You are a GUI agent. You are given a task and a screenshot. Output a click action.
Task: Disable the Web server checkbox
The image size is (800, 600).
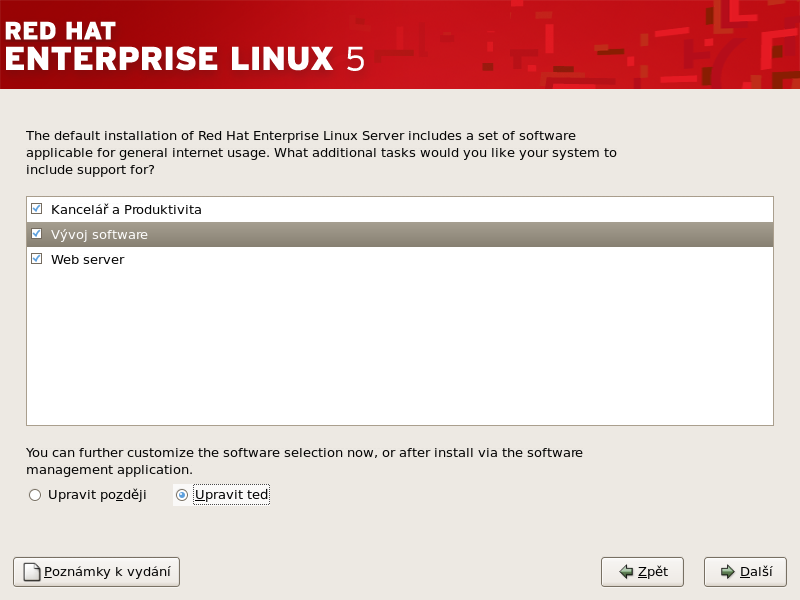(37, 259)
